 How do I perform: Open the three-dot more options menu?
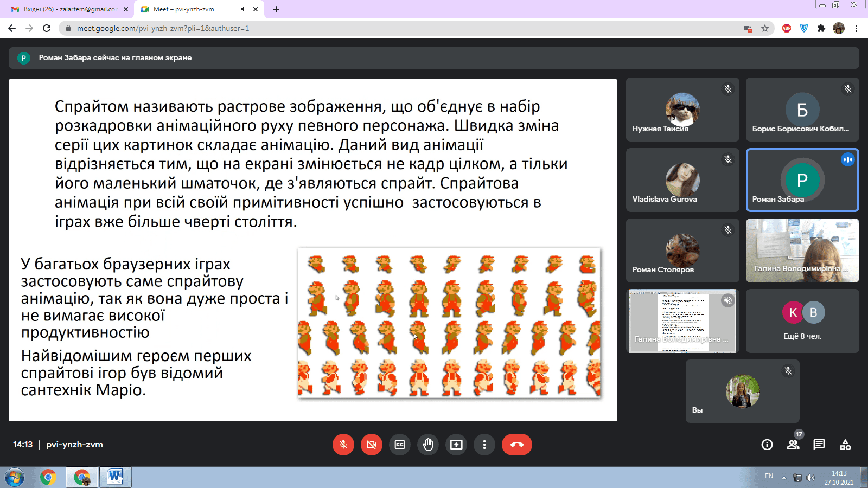coord(484,445)
